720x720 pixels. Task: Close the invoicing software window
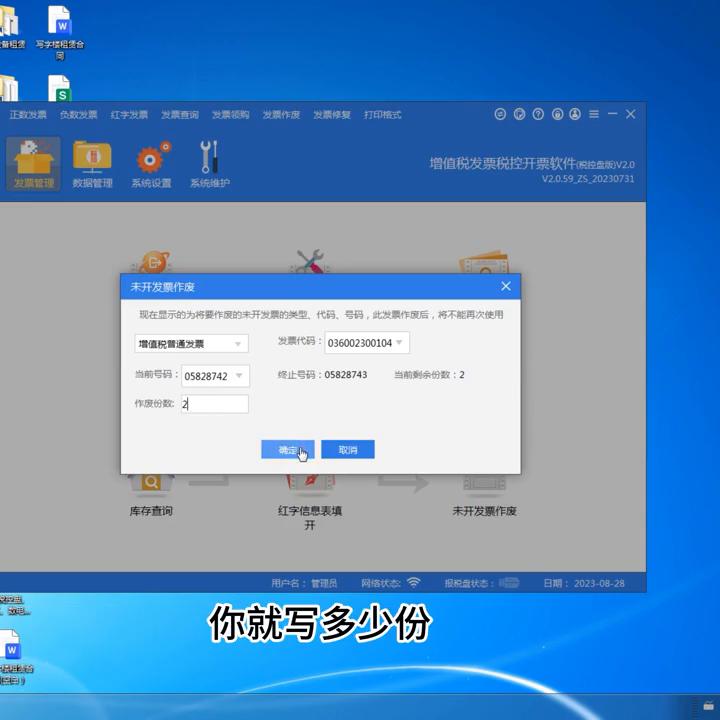630,114
